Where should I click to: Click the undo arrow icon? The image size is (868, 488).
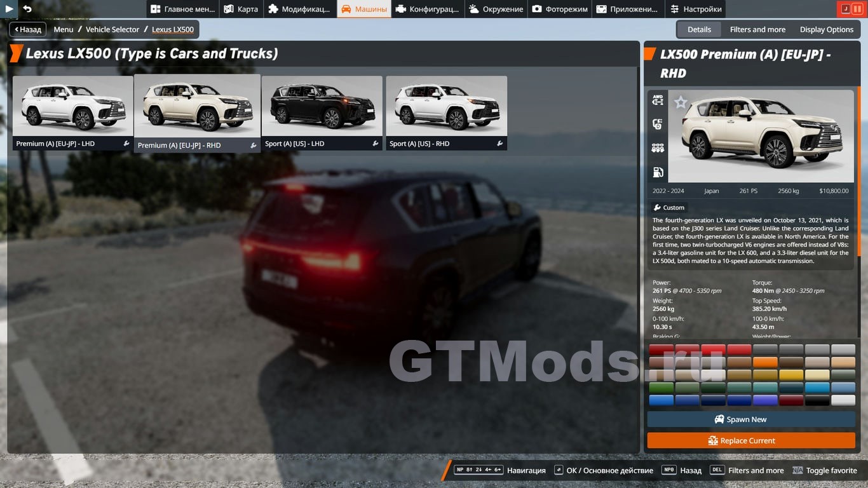[x=27, y=9]
